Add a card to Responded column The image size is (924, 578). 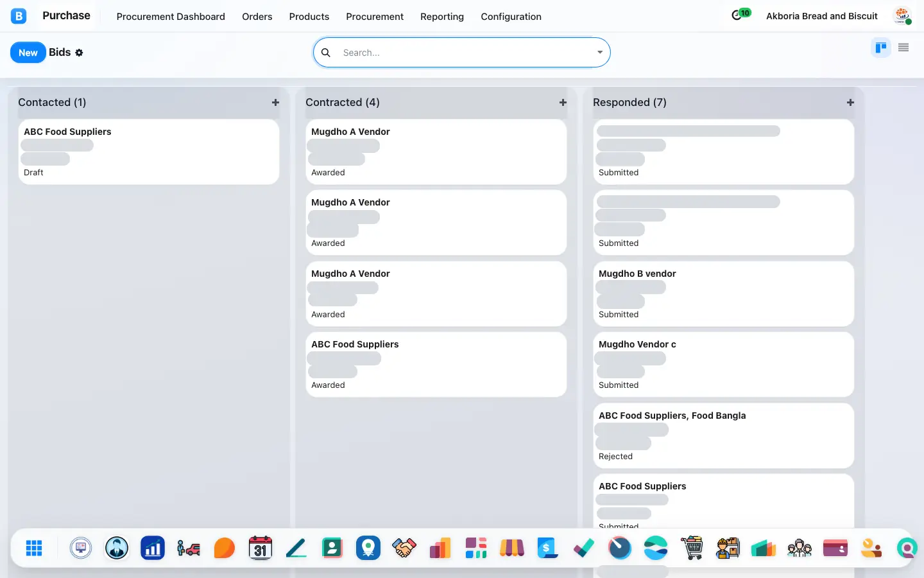(850, 102)
